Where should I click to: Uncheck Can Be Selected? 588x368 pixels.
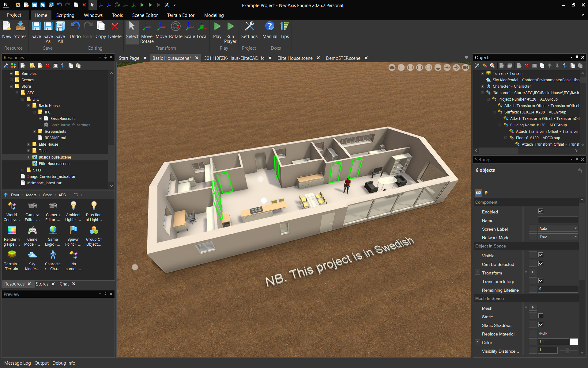coord(541,263)
